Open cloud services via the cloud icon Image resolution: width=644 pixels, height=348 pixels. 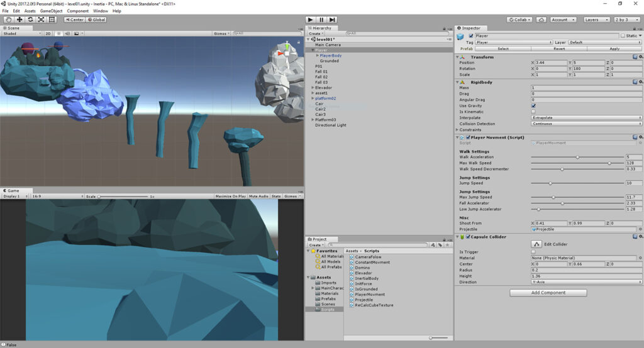click(x=541, y=20)
